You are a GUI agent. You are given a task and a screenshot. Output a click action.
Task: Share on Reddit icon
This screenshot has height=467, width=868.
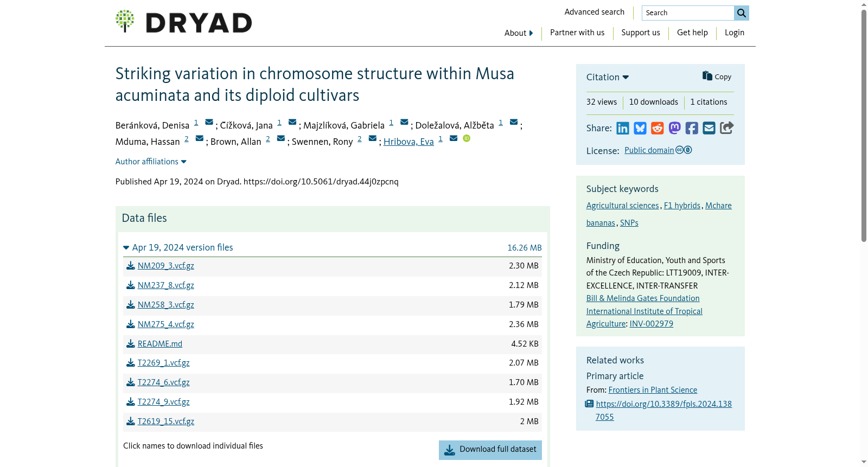658,128
